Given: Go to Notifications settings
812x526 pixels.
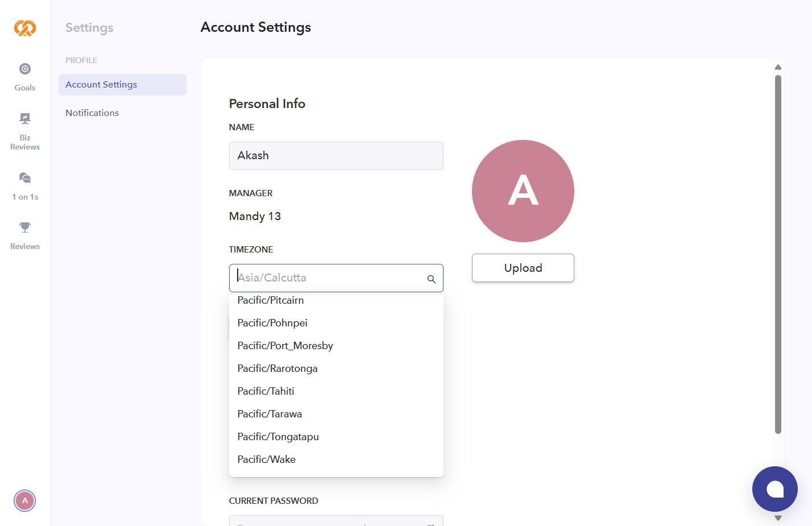Looking at the screenshot, I should pos(92,113).
